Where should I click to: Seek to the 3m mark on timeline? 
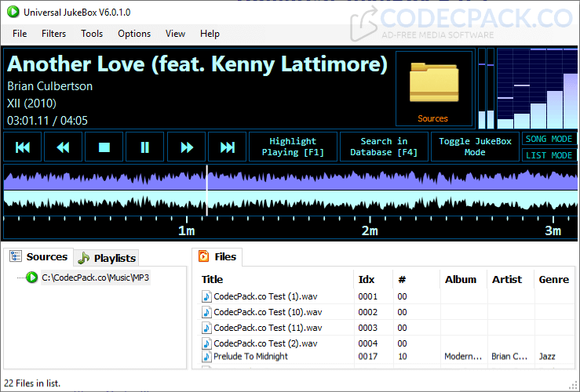[x=553, y=230]
